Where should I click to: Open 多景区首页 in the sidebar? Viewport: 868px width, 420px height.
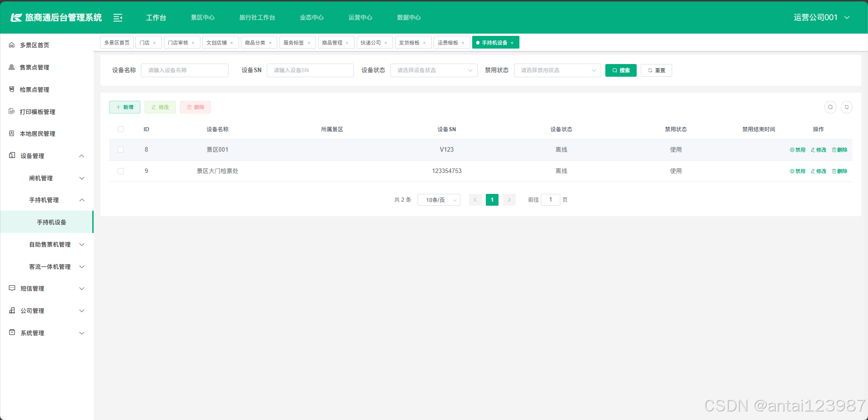tap(47, 45)
